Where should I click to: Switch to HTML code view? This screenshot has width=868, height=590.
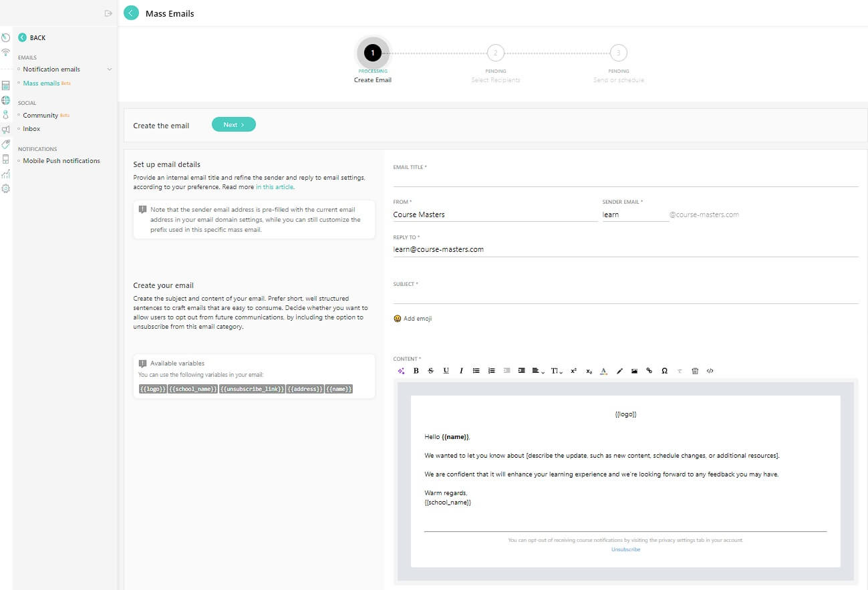[x=710, y=371]
